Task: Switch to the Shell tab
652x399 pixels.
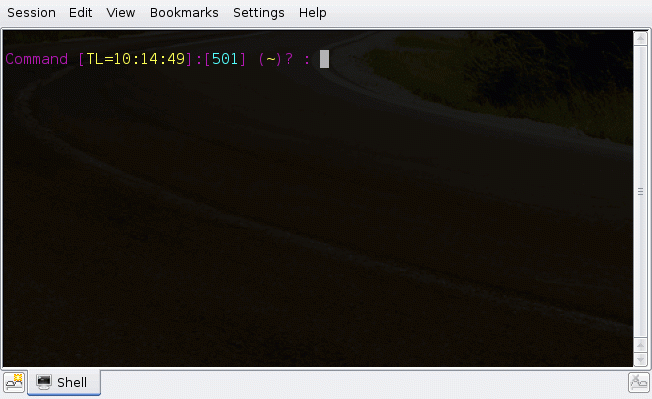Action: pyautogui.click(x=64, y=382)
